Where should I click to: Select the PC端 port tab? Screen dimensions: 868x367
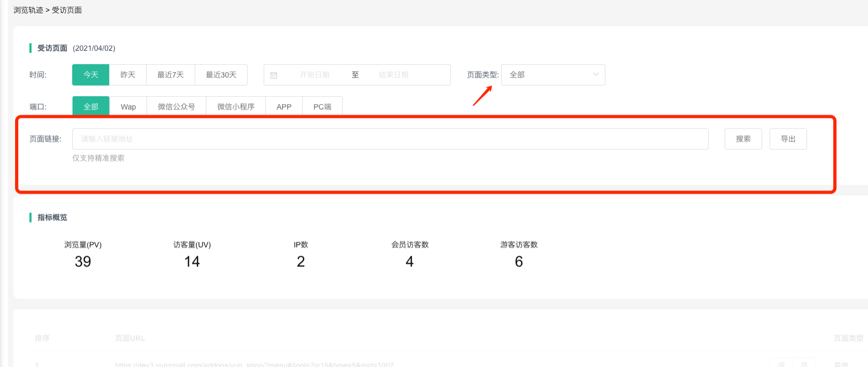[x=322, y=106]
